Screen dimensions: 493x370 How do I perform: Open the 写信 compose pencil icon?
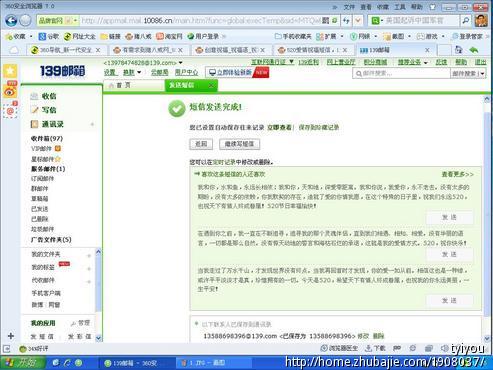(34, 110)
